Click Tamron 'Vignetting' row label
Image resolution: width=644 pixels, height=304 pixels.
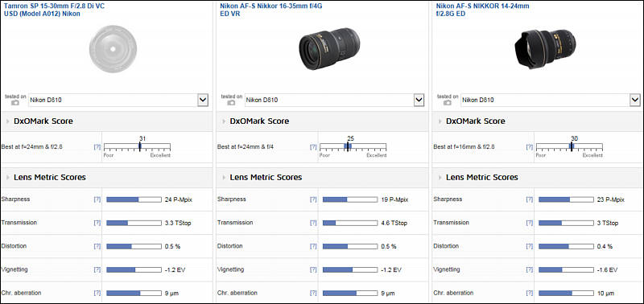(x=14, y=269)
